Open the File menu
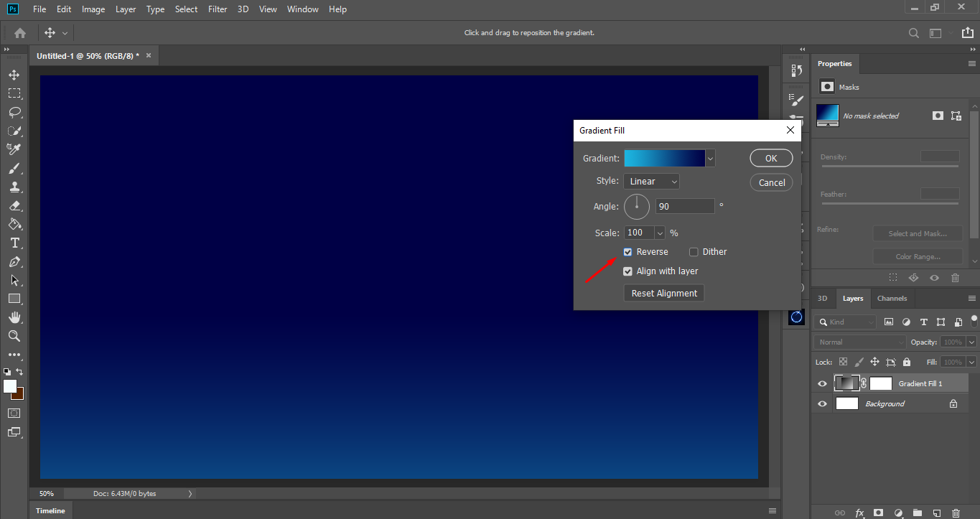This screenshot has width=980, height=519. (39, 9)
